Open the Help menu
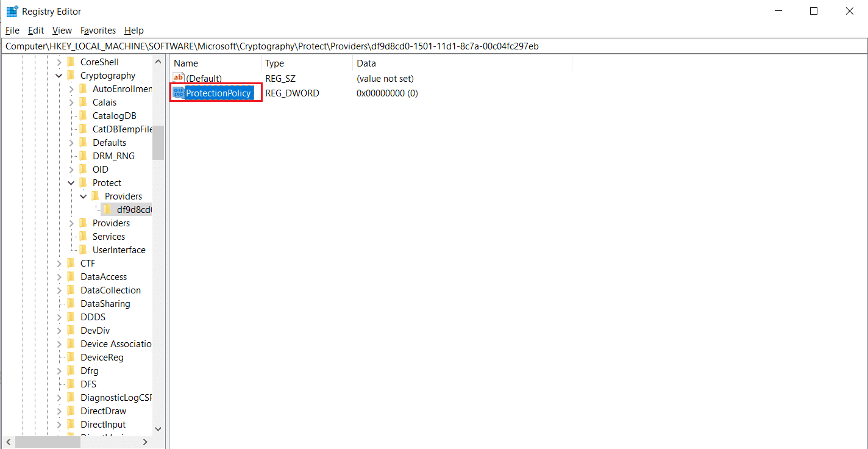This screenshot has height=449, width=868. tap(134, 31)
